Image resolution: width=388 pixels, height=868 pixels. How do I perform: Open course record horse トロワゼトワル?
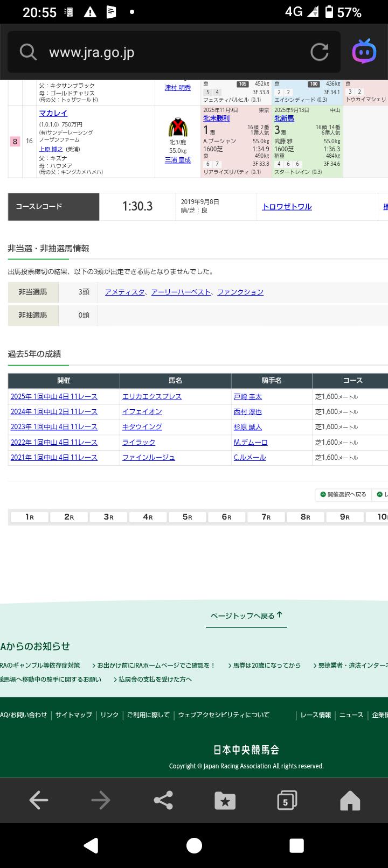(287, 207)
